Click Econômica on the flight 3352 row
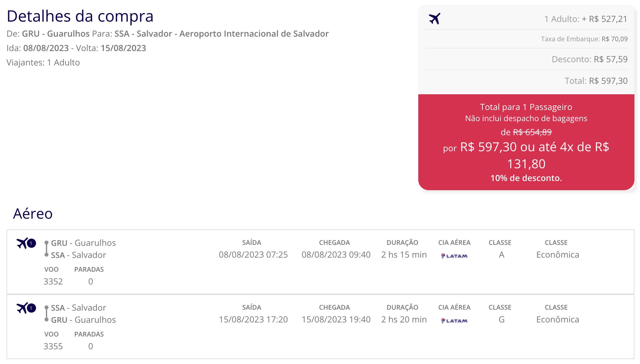 557,255
